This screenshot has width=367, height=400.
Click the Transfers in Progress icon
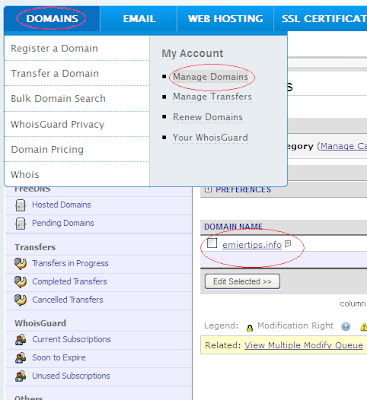point(20,263)
